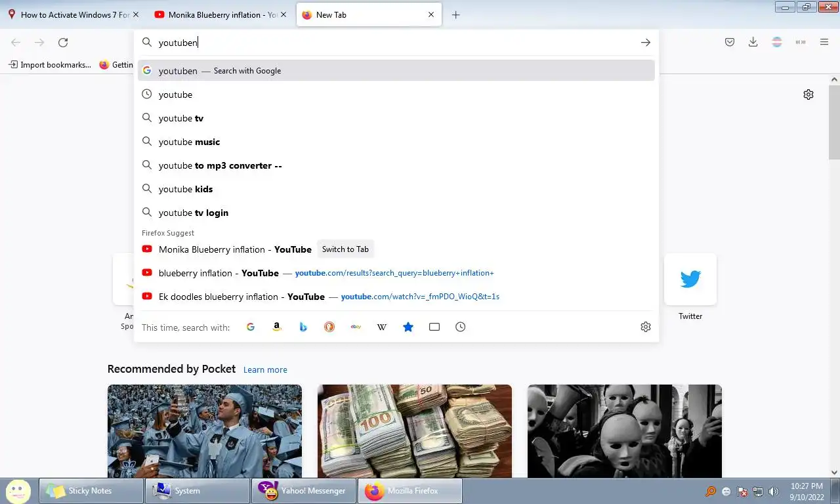Select the 'youtube tv' suggestion
Screen dimensions: 840x504
396,118
